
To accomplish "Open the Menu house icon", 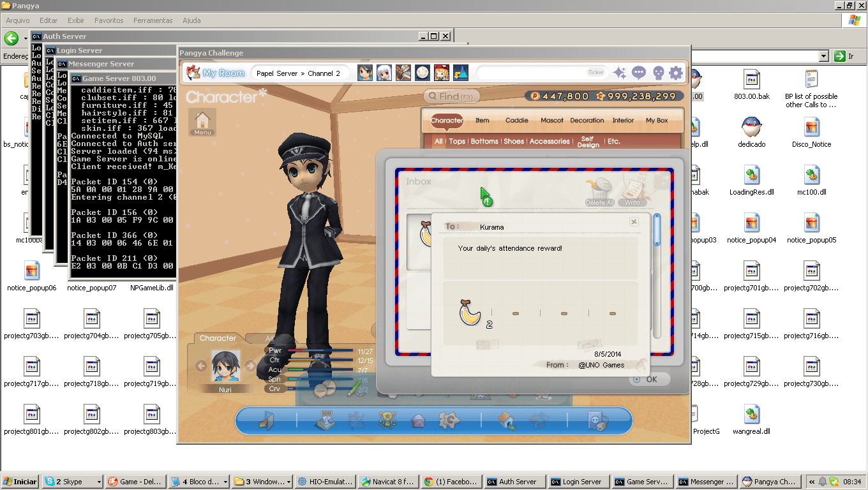I will pyautogui.click(x=202, y=122).
